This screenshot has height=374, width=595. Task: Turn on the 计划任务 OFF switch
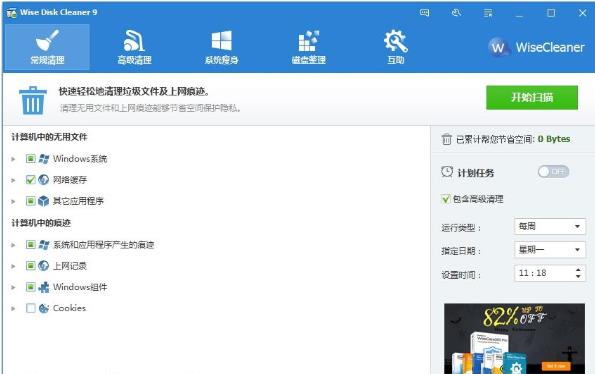pyautogui.click(x=553, y=172)
